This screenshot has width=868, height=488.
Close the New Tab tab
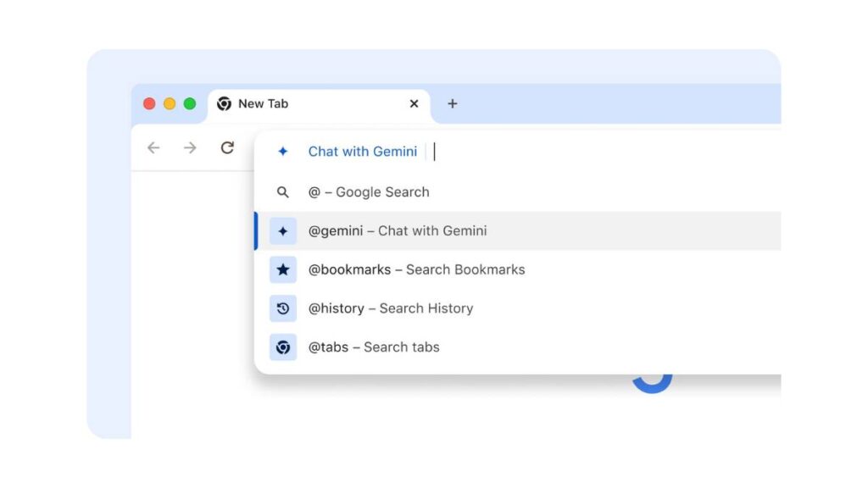click(414, 103)
